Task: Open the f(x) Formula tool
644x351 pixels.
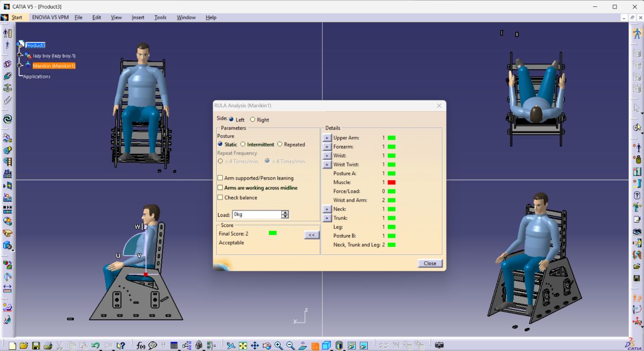Action: [x=140, y=345]
